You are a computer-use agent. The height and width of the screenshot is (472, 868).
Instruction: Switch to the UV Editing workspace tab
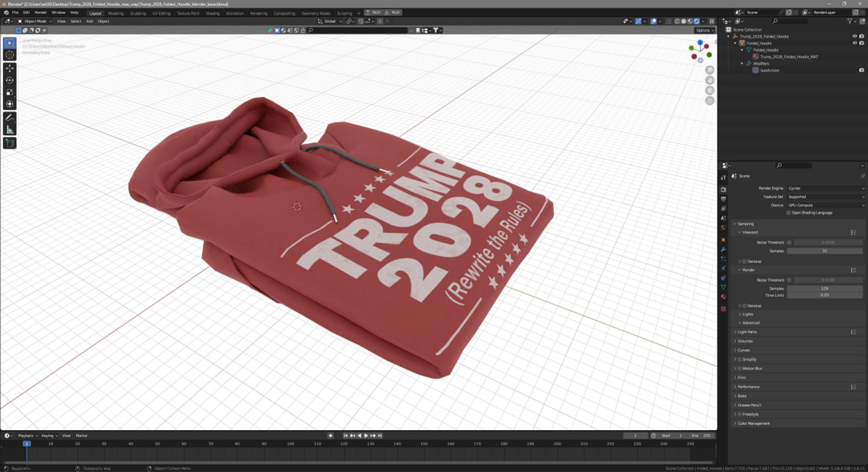coord(161,13)
